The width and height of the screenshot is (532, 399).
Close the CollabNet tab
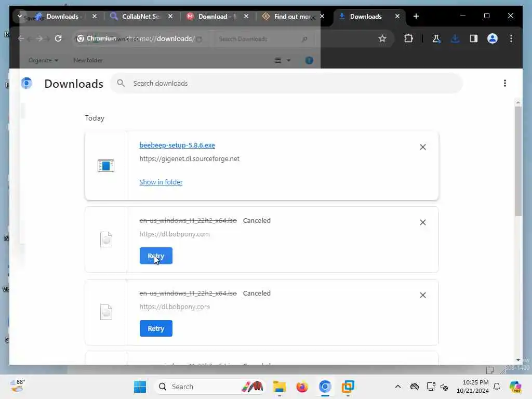click(x=170, y=16)
